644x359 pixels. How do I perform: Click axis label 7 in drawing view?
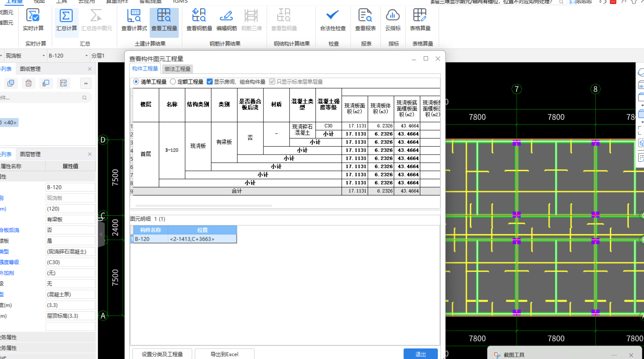516,89
